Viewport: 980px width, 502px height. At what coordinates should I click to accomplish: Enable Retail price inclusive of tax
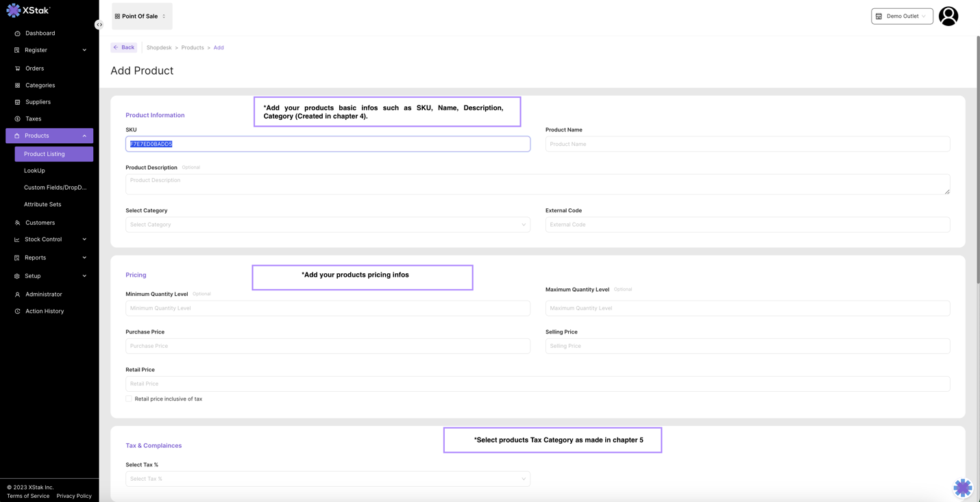point(129,399)
